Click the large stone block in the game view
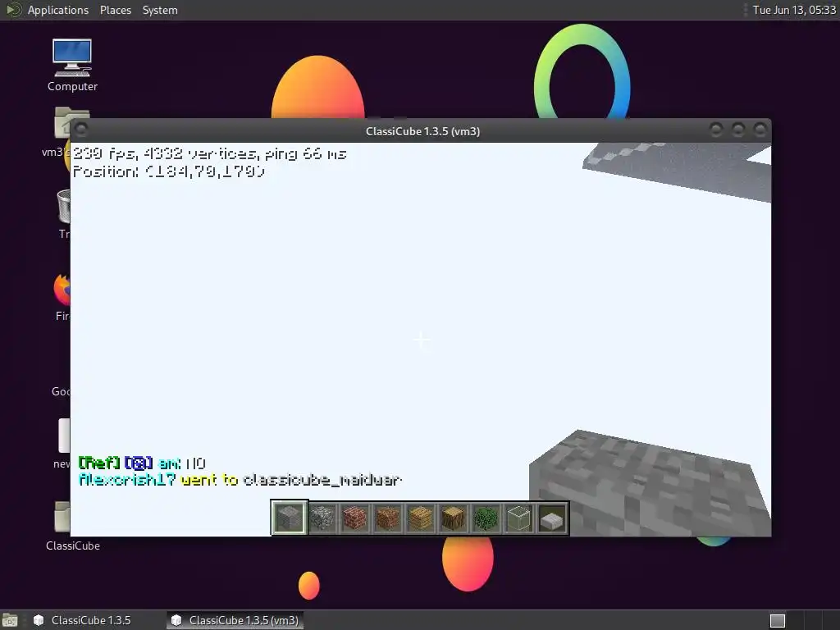Screen dimensions: 840x630 coord(650,483)
